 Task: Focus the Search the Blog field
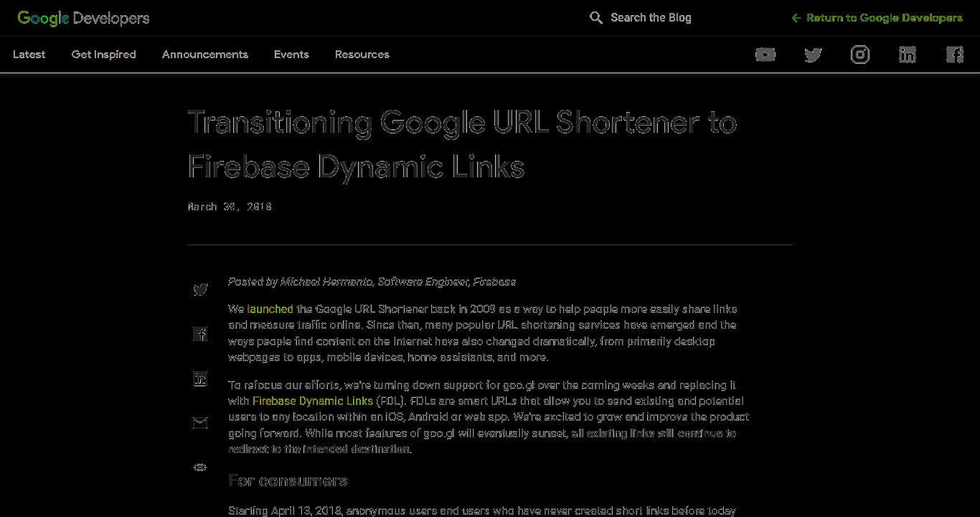(x=651, y=18)
